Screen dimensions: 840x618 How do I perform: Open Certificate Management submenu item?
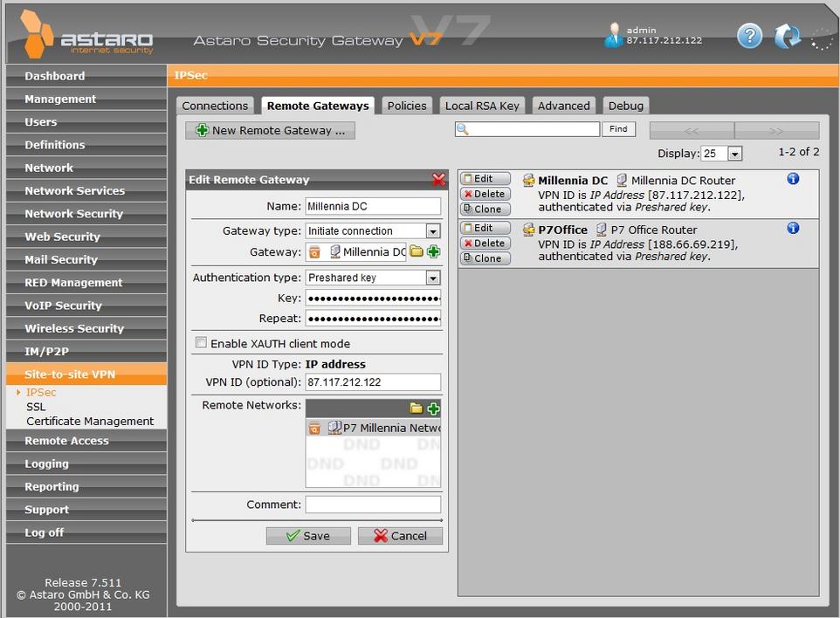pyautogui.click(x=90, y=421)
